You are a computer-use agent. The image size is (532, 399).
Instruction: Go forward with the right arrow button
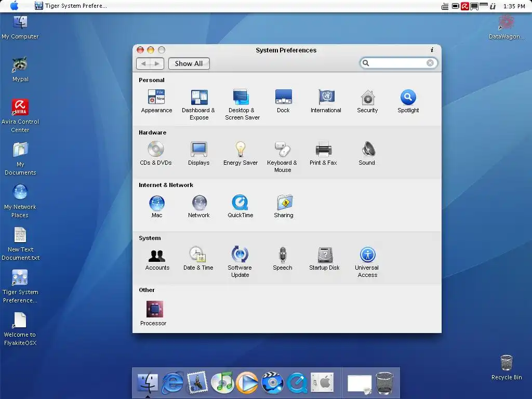[157, 63]
